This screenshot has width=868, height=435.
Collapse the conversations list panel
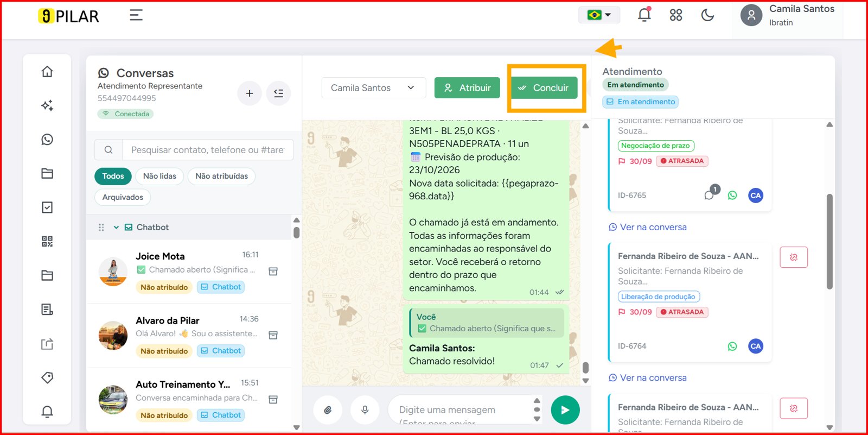pos(279,93)
